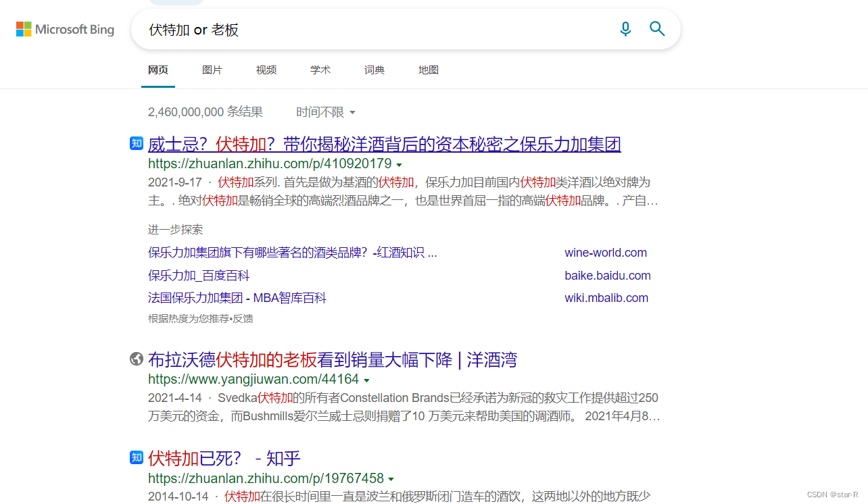Viewport: 868px width, 504px height.
Task: Switch to the 图片 tab
Action: 212,70
